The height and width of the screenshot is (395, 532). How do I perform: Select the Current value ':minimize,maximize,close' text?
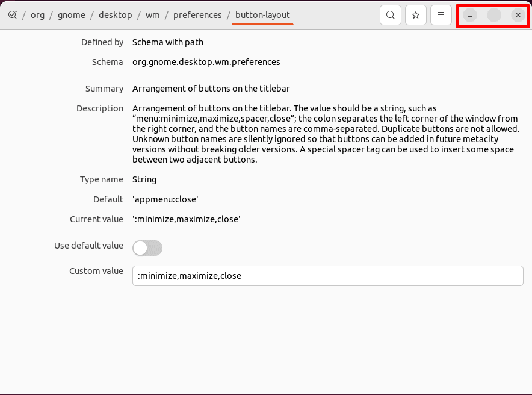(187, 219)
